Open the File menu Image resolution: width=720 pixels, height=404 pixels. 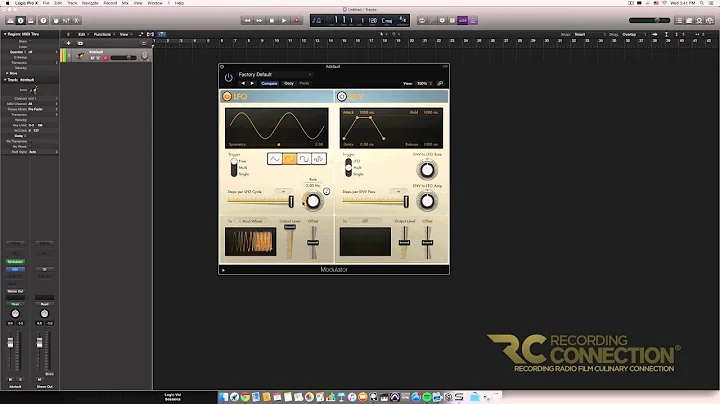[46, 3]
